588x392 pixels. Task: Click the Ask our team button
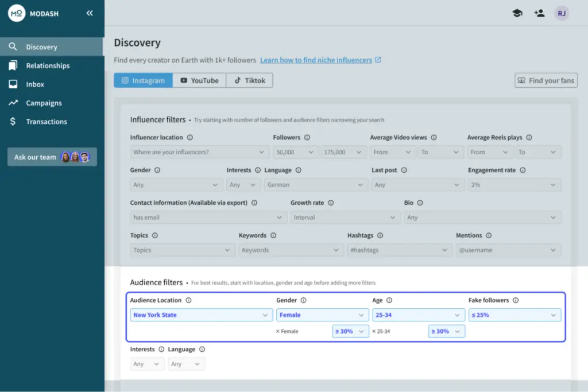point(52,157)
